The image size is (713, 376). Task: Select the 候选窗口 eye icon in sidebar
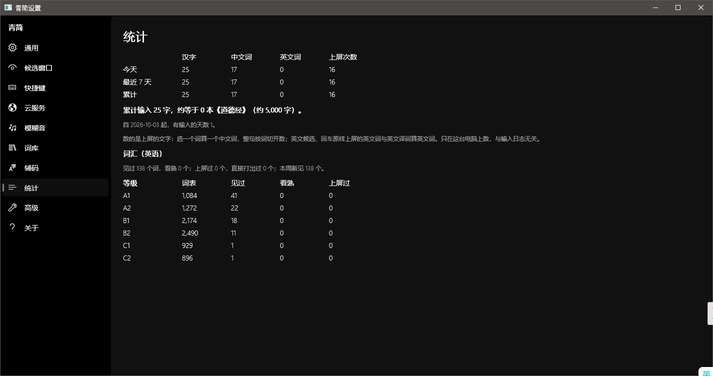12,67
